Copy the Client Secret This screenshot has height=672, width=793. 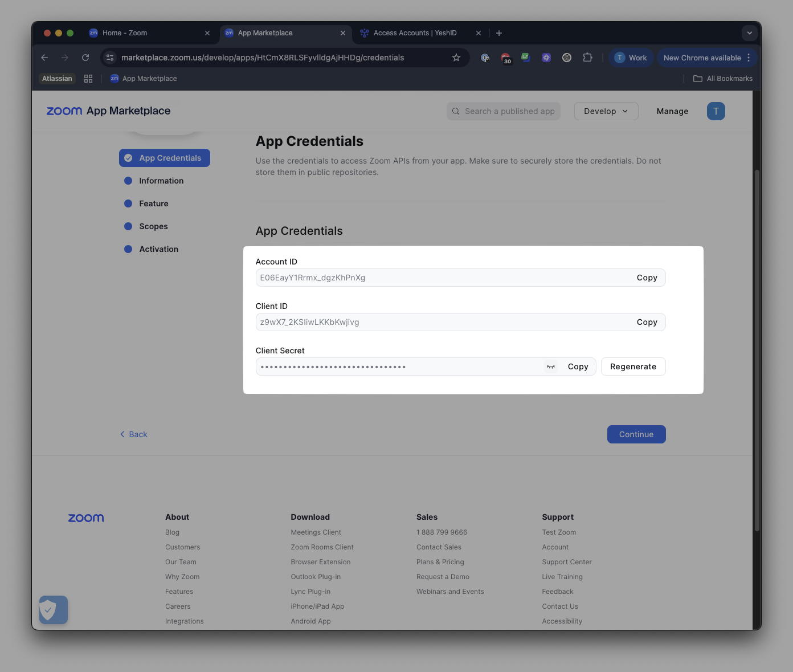click(x=578, y=366)
